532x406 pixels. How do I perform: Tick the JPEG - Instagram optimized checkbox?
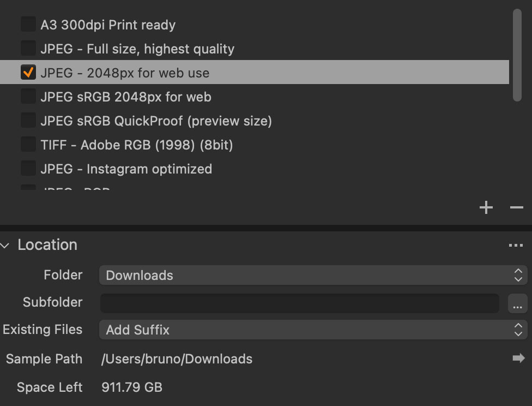28,169
